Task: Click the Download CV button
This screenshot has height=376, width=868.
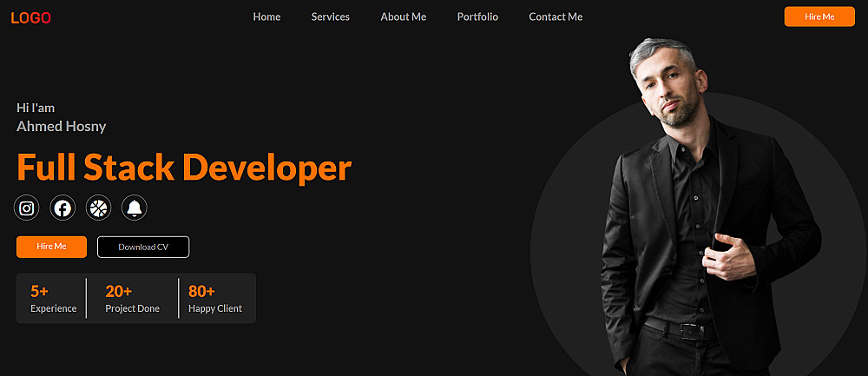Action: 143,247
